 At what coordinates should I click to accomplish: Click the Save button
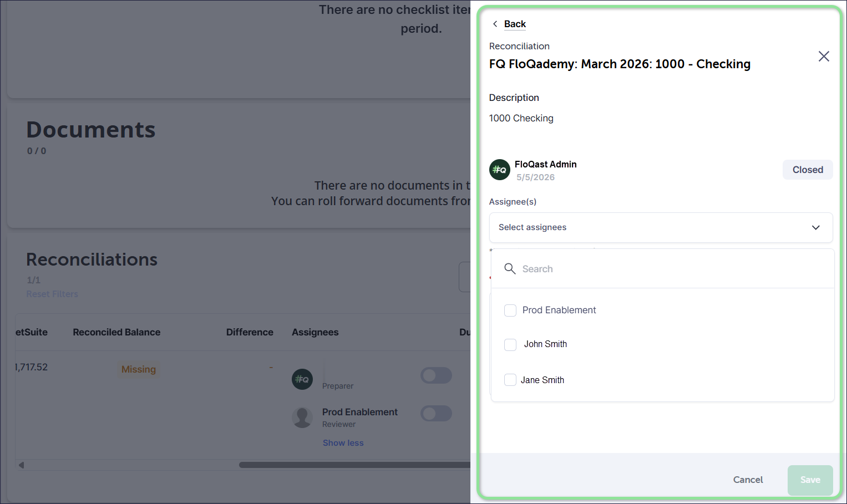coord(810,480)
